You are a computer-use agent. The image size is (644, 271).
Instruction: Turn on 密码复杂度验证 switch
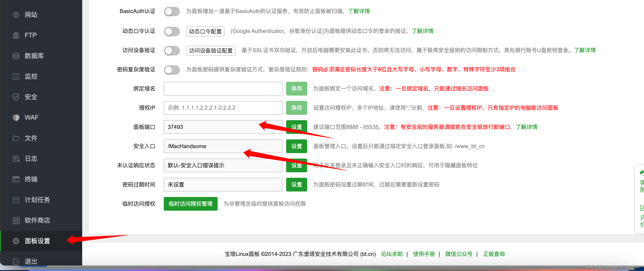(172, 69)
